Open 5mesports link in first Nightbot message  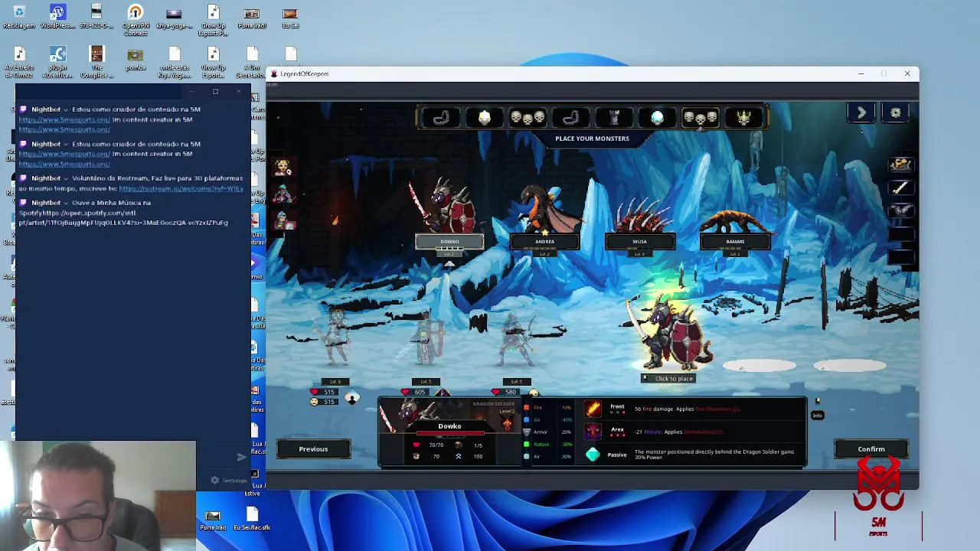64,119
